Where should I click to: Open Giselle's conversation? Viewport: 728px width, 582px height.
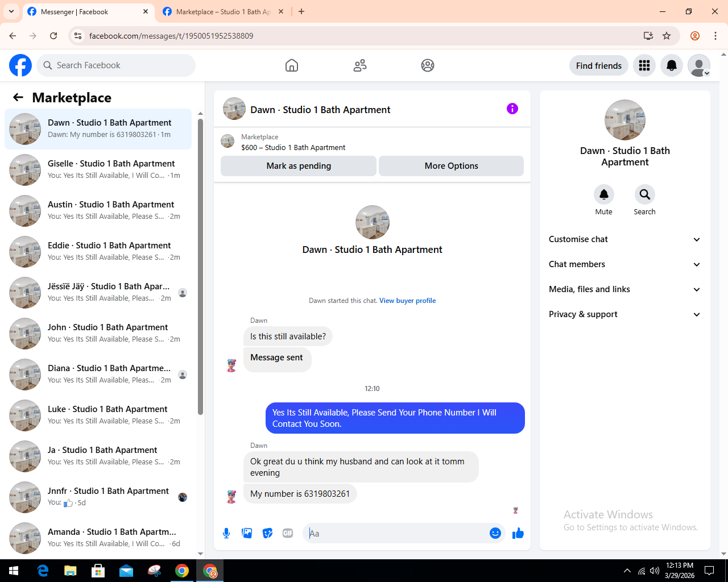[98, 170]
